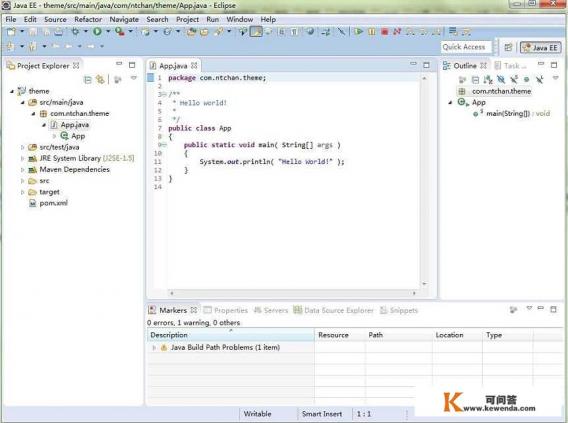
Task: Collapse all in Project Explorer toolbar
Action: click(x=87, y=80)
